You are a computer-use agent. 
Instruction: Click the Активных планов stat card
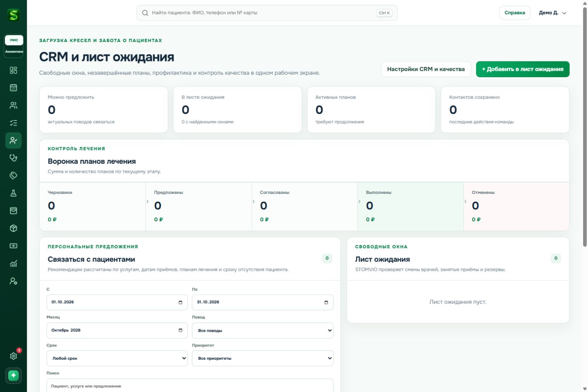tap(371, 109)
